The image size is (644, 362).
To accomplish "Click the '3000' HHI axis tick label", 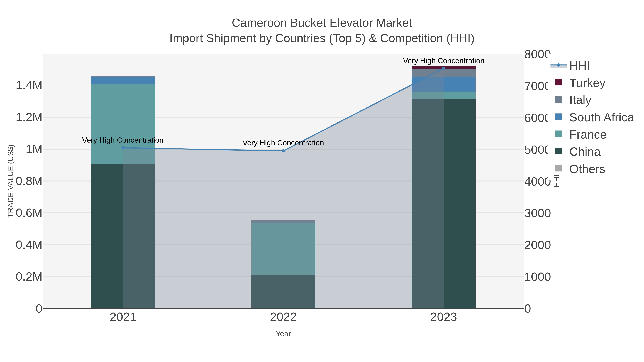I will click(538, 213).
